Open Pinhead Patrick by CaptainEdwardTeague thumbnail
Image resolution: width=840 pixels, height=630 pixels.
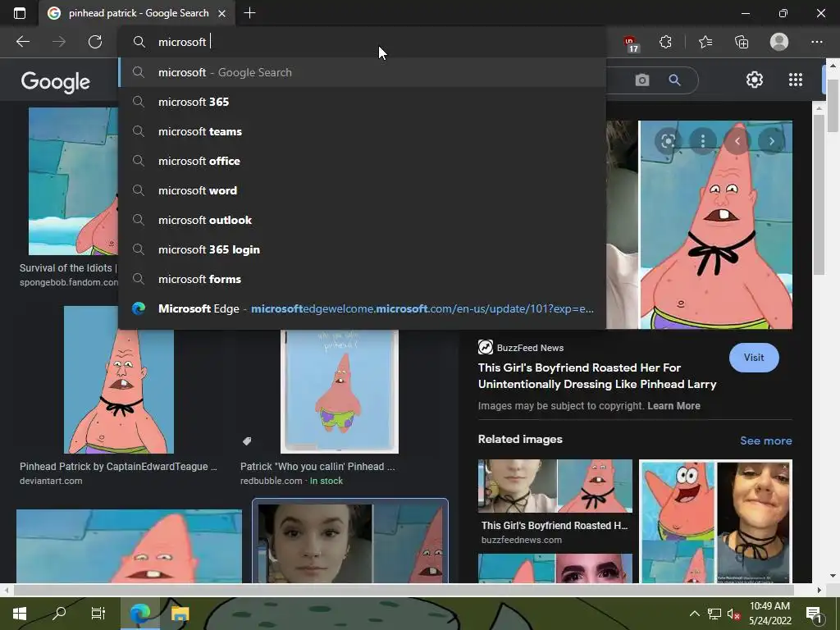click(x=118, y=379)
